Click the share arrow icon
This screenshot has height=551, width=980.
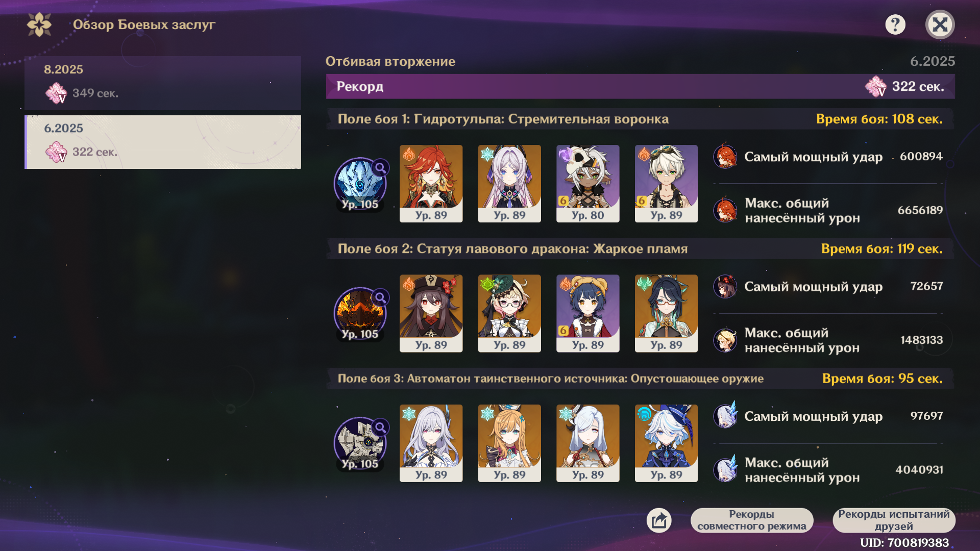point(659,520)
